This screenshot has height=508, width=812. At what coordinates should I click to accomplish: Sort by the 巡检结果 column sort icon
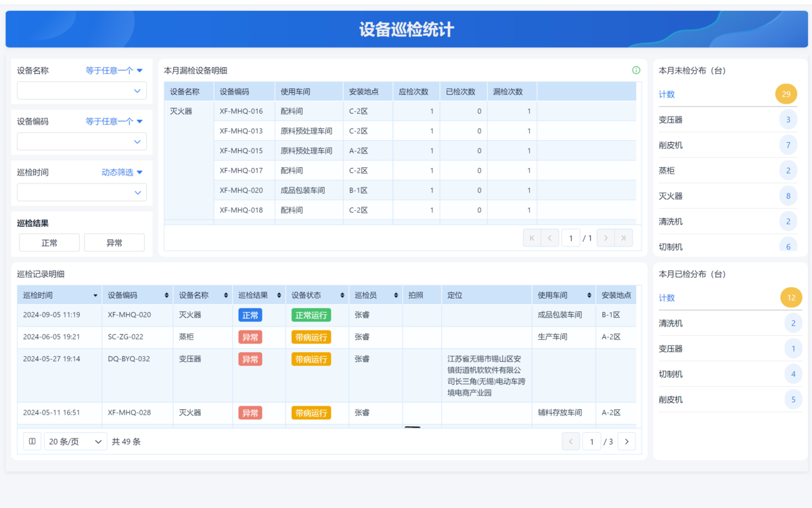[279, 295]
